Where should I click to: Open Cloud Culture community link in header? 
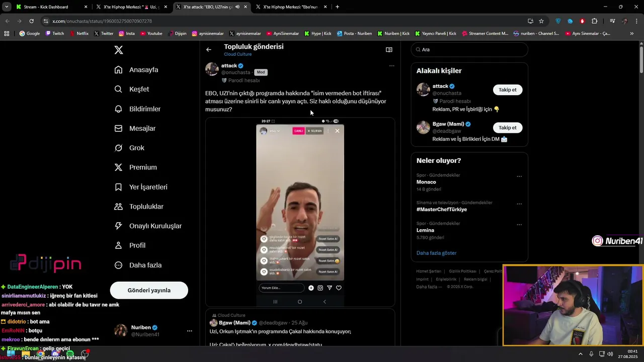tap(237, 54)
